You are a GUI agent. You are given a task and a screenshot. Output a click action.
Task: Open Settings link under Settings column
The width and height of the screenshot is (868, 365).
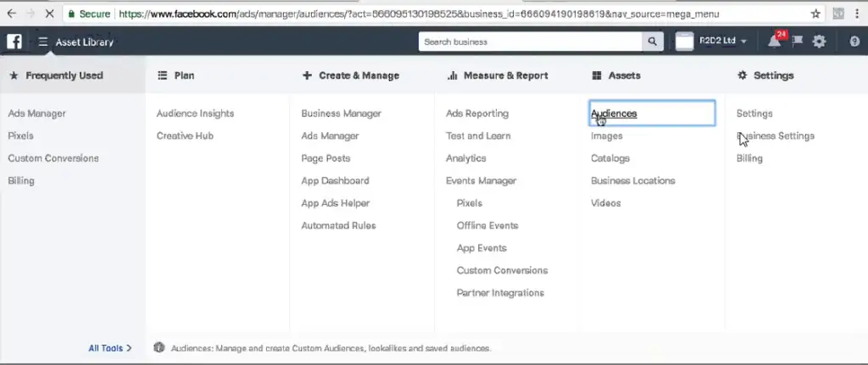point(754,113)
